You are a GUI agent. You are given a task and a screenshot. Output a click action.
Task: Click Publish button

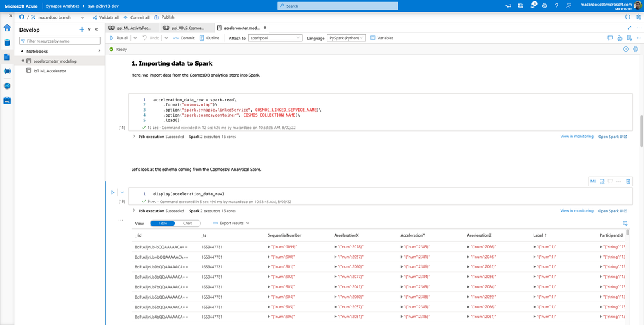coord(164,17)
